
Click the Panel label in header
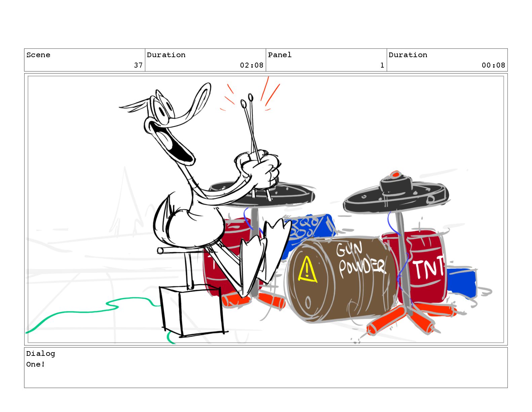(280, 55)
